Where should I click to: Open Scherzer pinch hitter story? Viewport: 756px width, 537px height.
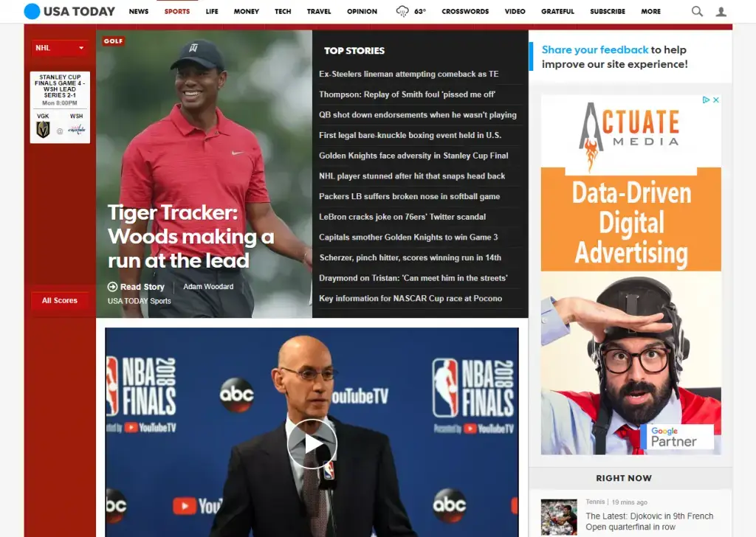410,257
